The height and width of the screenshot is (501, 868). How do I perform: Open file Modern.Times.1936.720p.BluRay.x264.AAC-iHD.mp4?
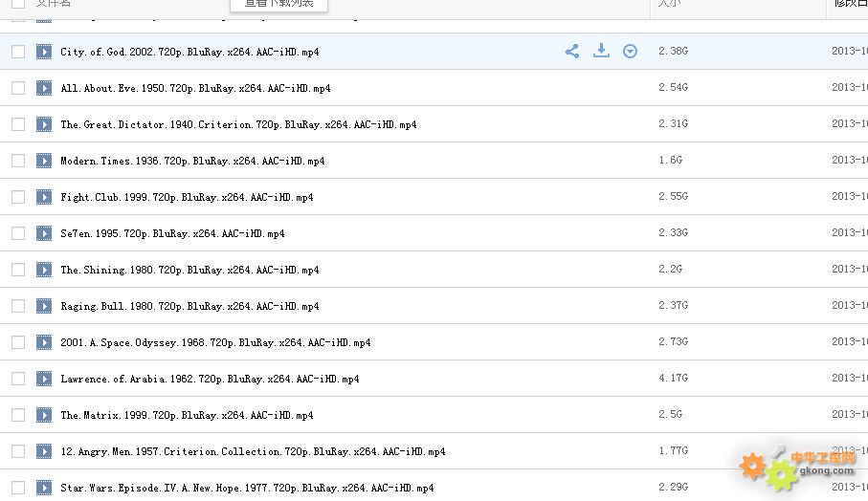pyautogui.click(x=192, y=161)
